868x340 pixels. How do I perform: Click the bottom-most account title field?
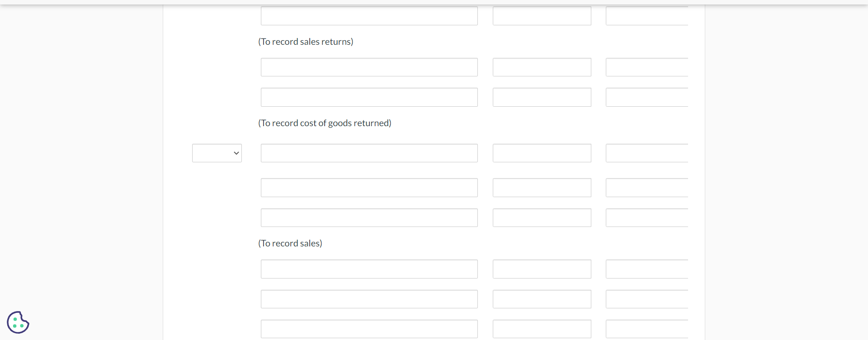click(369, 329)
